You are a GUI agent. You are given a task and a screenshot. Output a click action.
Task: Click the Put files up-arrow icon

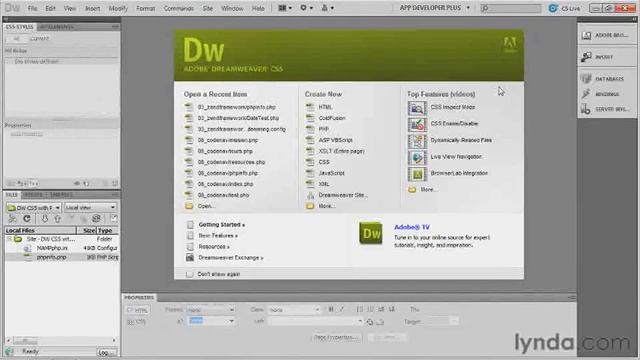click(58, 219)
